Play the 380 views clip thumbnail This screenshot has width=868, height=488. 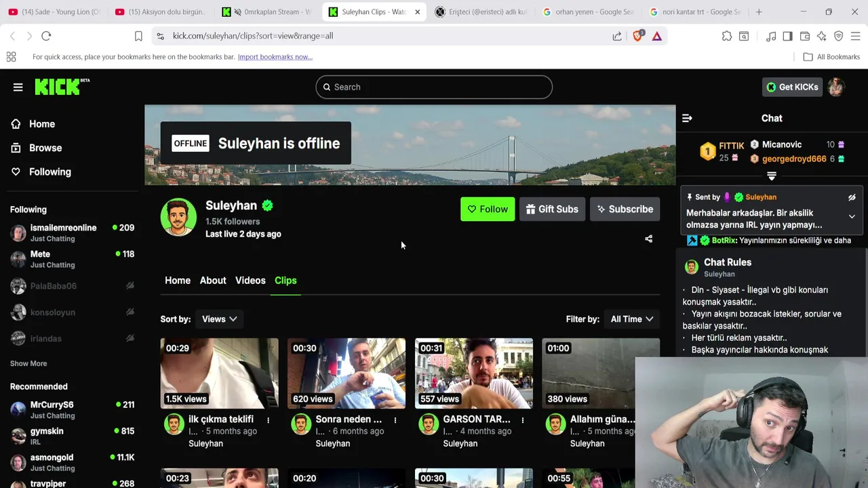click(601, 373)
